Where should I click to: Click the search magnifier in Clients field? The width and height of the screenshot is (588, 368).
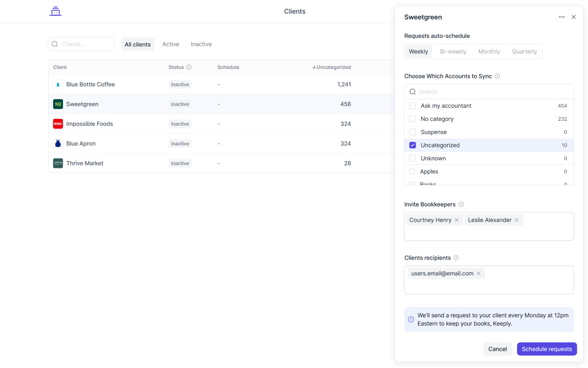click(x=55, y=44)
